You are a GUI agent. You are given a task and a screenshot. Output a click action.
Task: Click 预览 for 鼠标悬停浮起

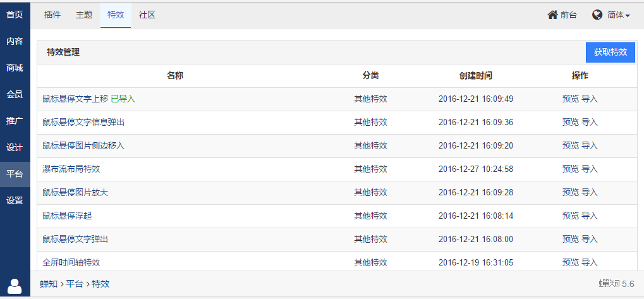(x=571, y=216)
